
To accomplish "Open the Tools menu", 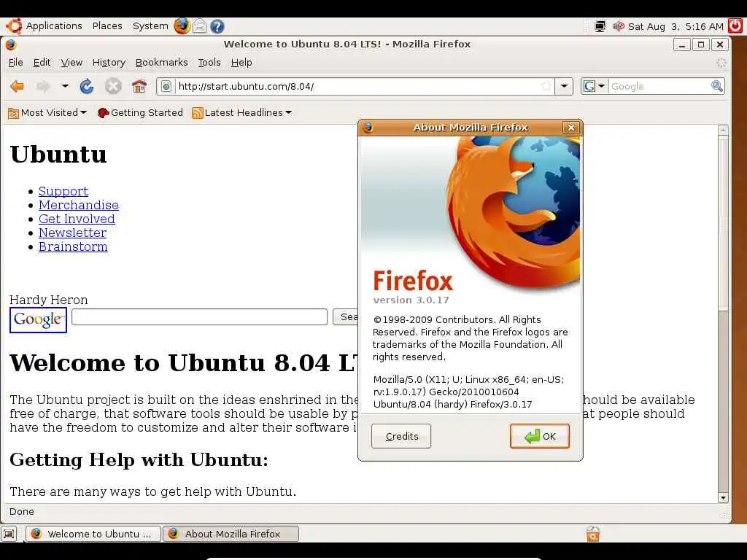I will (x=209, y=63).
